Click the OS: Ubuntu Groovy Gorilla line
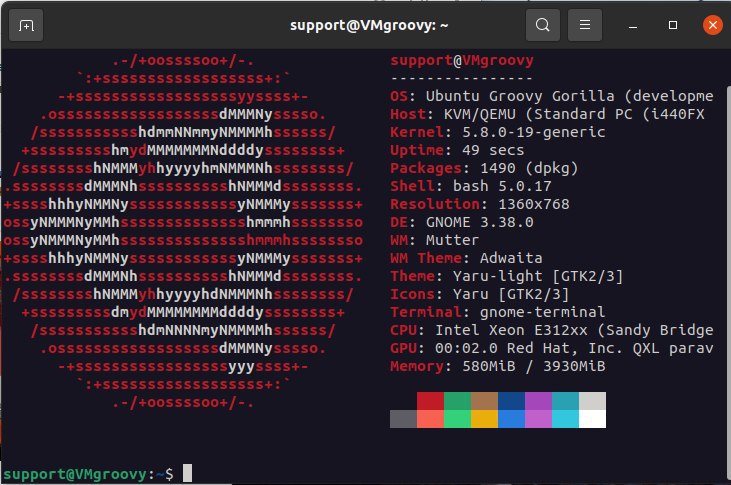 (x=552, y=97)
